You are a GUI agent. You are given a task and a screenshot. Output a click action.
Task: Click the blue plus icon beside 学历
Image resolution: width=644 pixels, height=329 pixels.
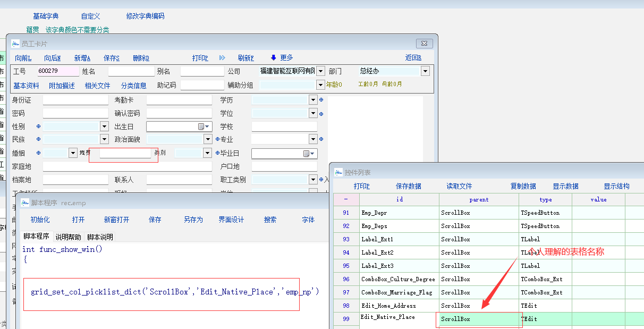pyautogui.click(x=321, y=100)
